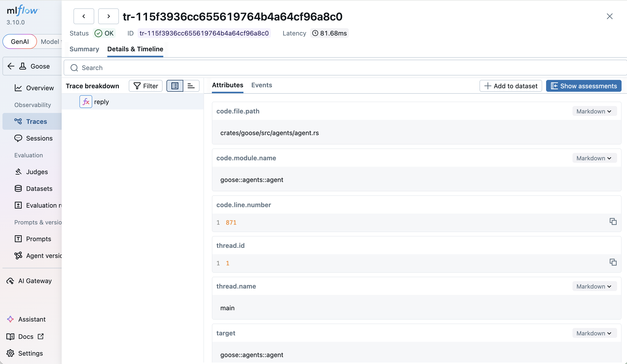Open Markdown selector for target attribute
This screenshot has width=627, height=364.
[x=594, y=333]
